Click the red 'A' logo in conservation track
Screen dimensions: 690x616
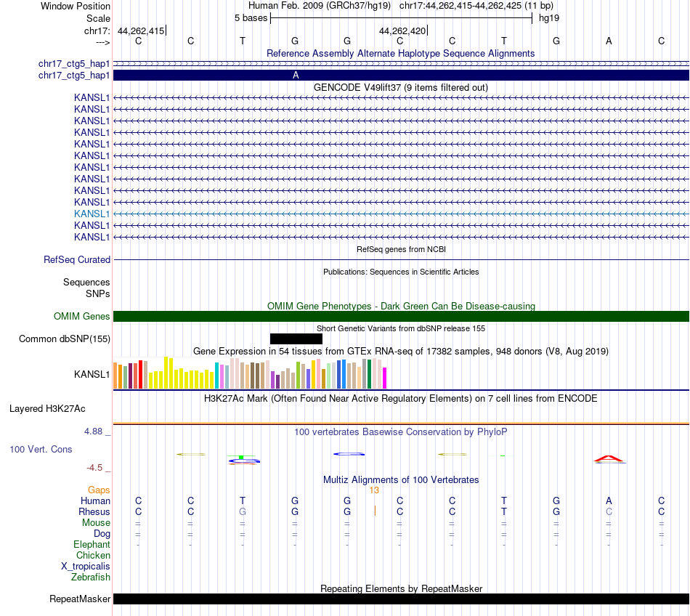(x=609, y=459)
